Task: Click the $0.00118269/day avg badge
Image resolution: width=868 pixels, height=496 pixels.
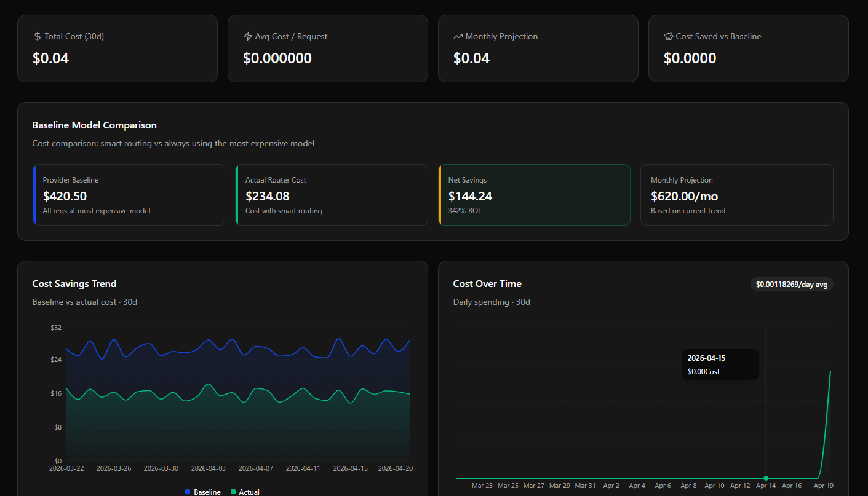Action: (x=792, y=284)
